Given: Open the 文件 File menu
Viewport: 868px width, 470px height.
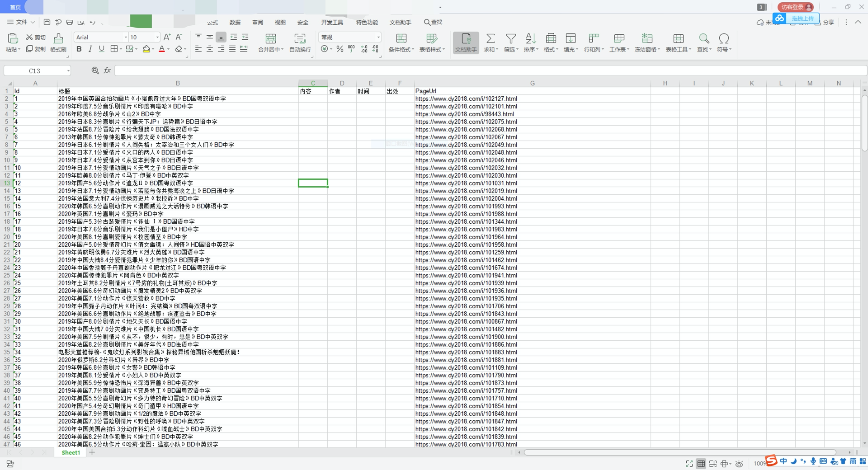Looking at the screenshot, I should (21, 22).
